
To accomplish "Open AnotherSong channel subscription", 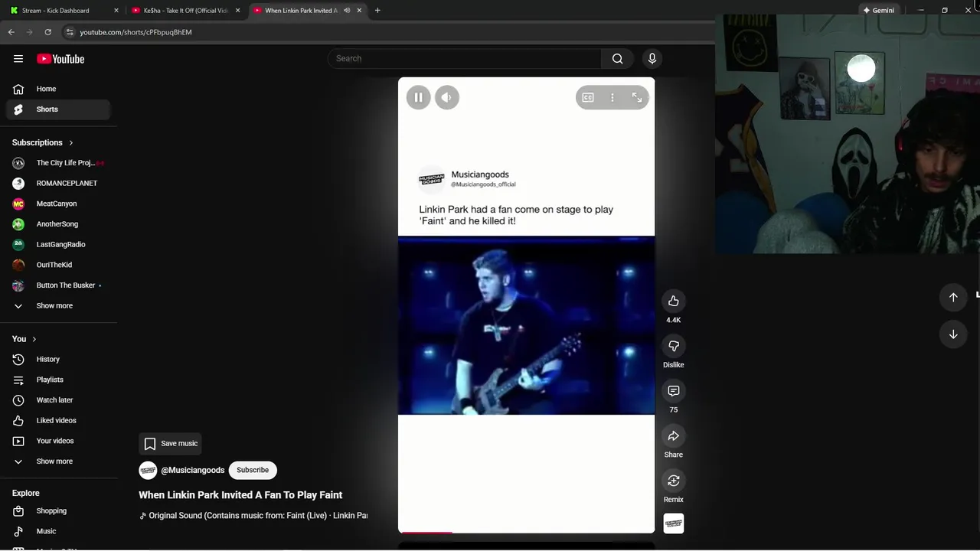I will 58,224.
